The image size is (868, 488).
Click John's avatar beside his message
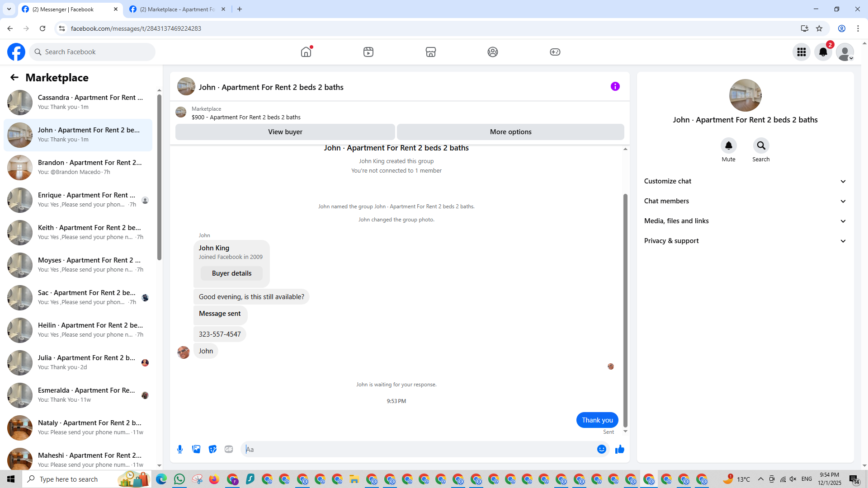point(184,352)
